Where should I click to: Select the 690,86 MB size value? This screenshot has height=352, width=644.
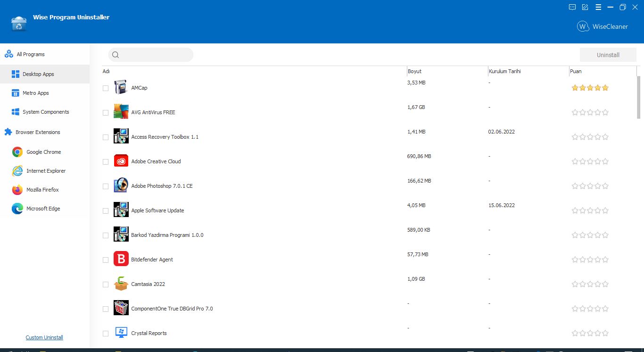(x=419, y=156)
